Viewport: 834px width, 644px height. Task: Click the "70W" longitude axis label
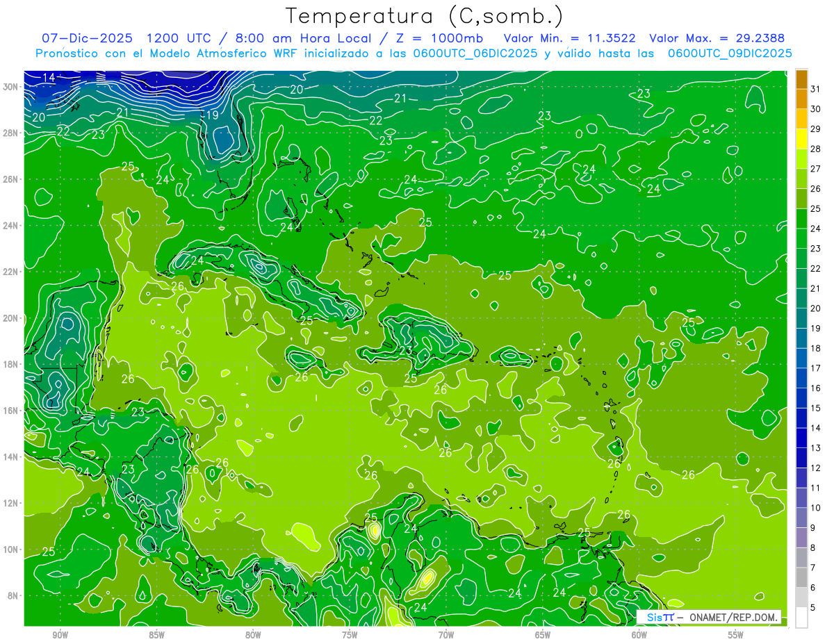click(x=446, y=635)
